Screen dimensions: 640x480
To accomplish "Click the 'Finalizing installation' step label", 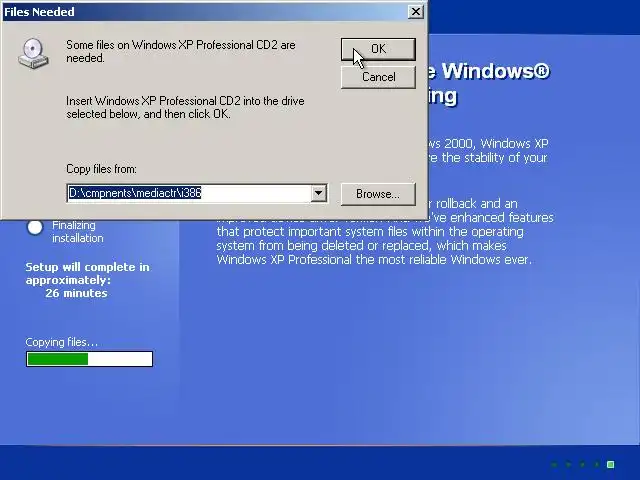I will 78,231.
